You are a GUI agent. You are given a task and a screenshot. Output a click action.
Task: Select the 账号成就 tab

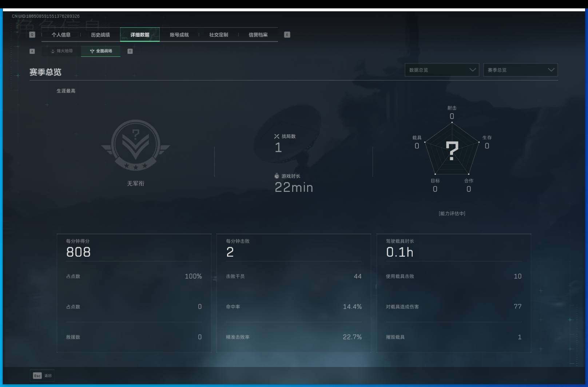179,35
